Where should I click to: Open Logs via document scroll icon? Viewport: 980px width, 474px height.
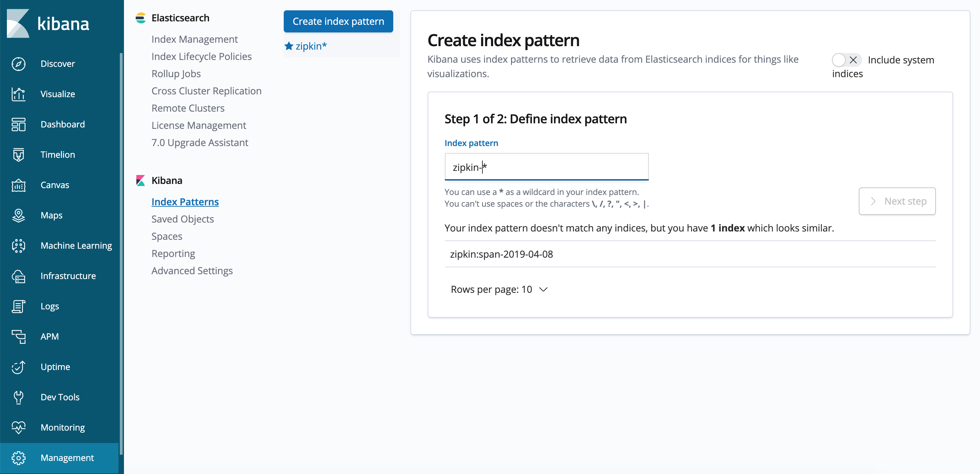(18, 307)
